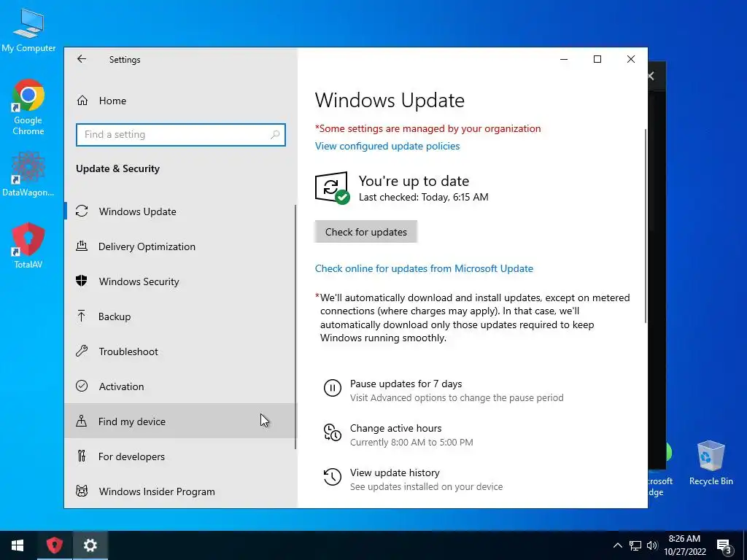Open Windows Insider Program page

point(181,491)
